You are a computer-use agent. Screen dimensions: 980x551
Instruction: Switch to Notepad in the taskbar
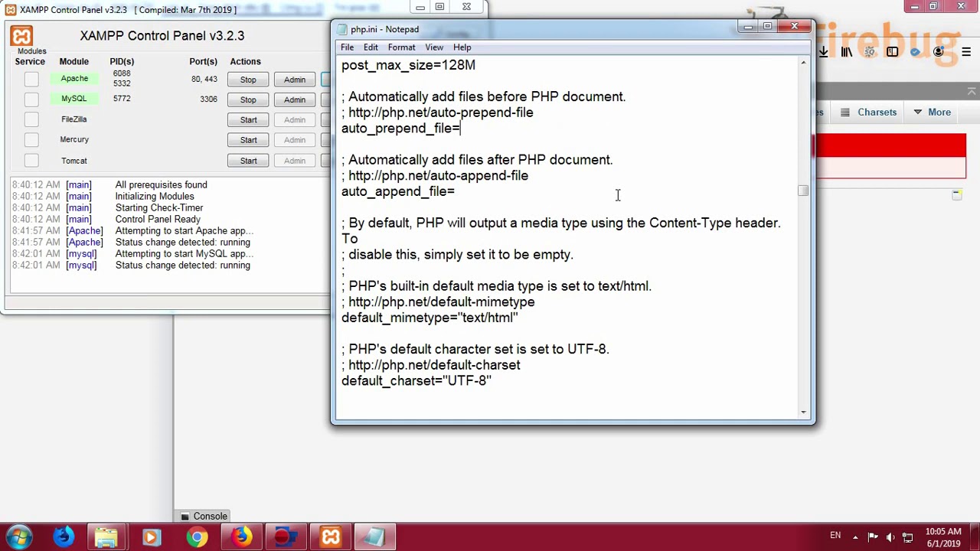[x=374, y=536]
